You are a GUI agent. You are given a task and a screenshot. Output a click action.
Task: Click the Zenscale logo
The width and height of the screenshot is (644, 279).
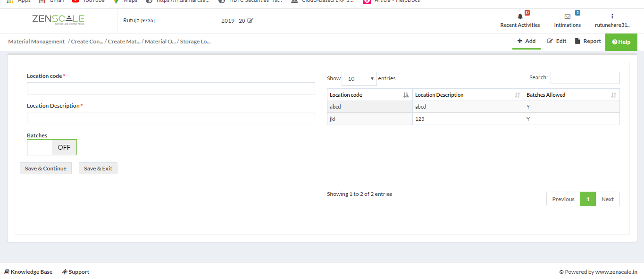coord(58,20)
